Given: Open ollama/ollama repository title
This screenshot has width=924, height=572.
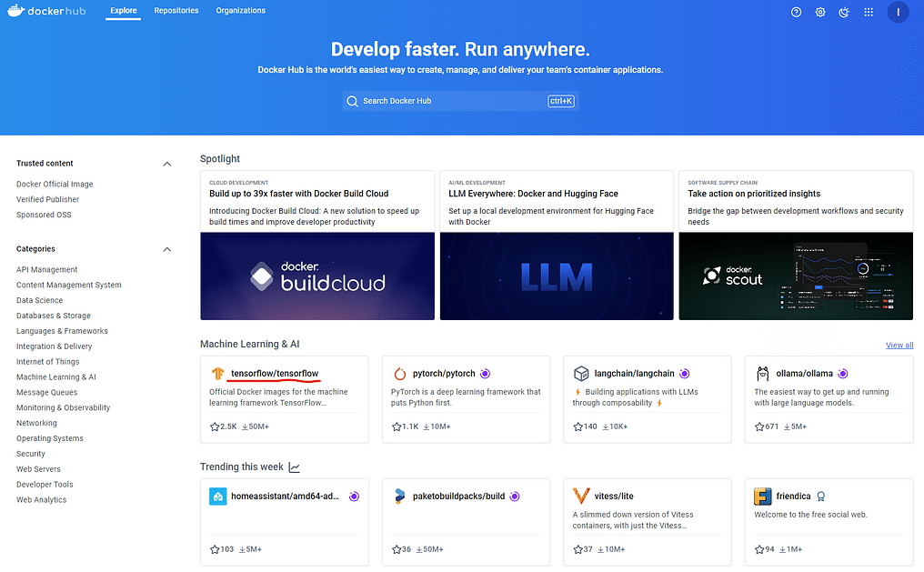Looking at the screenshot, I should tap(804, 374).
